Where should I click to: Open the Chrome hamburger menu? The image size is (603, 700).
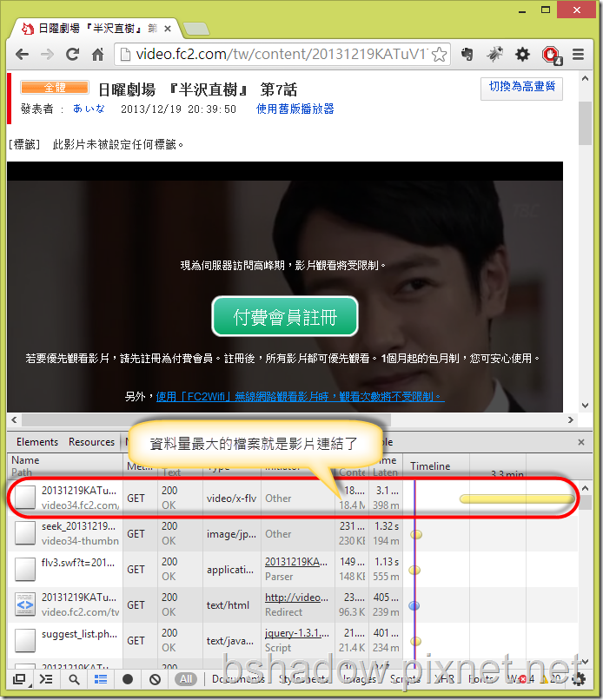579,55
